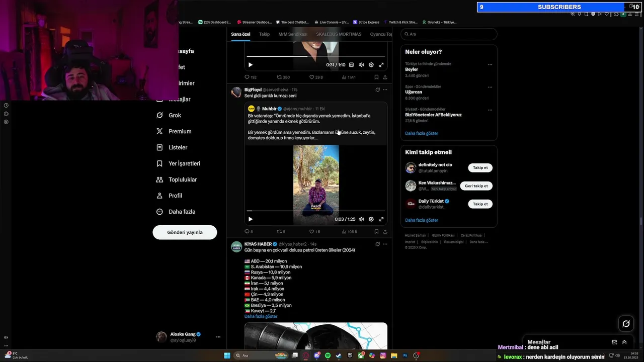The height and width of the screenshot is (362, 644).
Task: Open more options for Uğurcan trend
Action: click(x=490, y=87)
